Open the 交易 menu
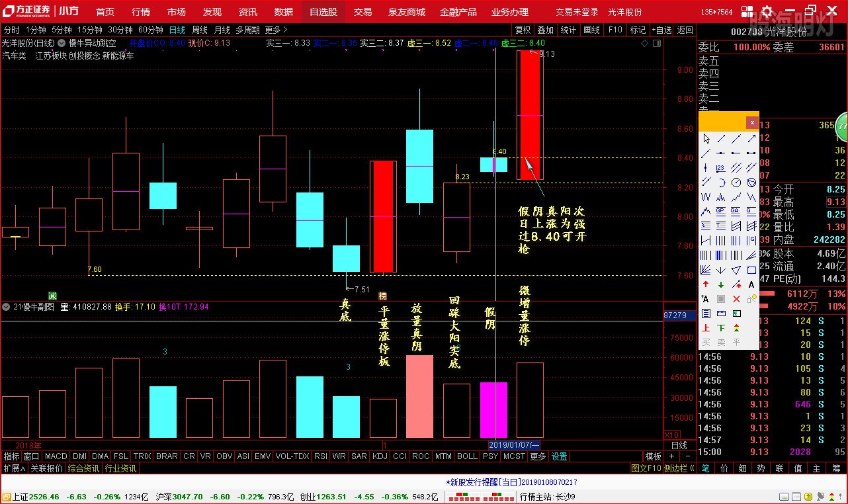Screen dimensions: 848x504 (362, 12)
